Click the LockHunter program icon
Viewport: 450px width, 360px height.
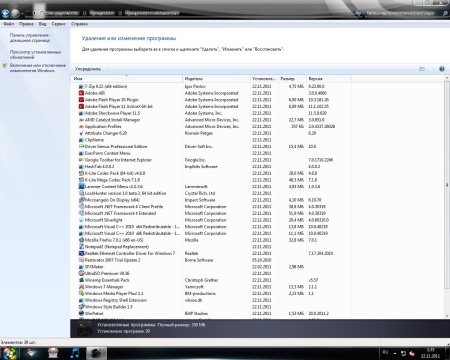click(81, 193)
